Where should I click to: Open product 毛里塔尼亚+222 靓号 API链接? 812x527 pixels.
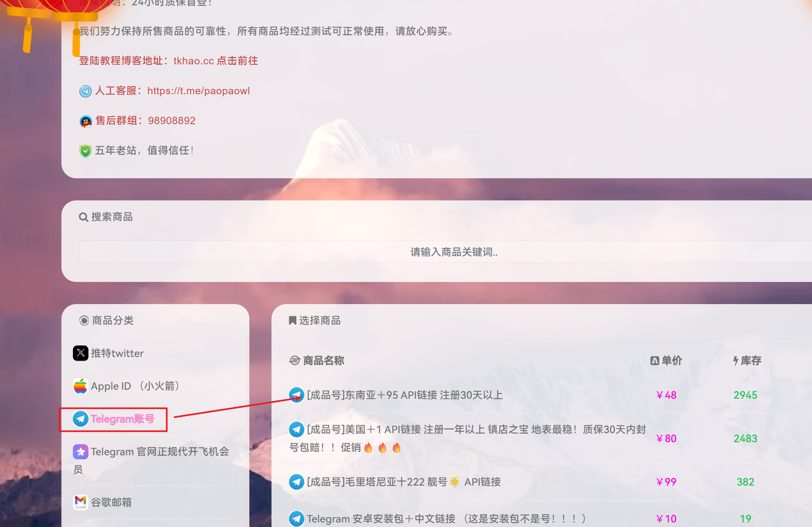404,482
